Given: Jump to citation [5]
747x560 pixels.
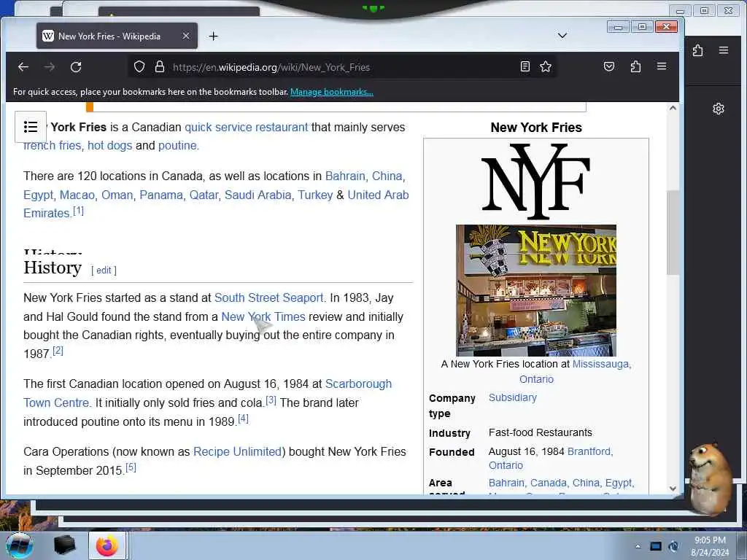Looking at the screenshot, I should point(131,467).
